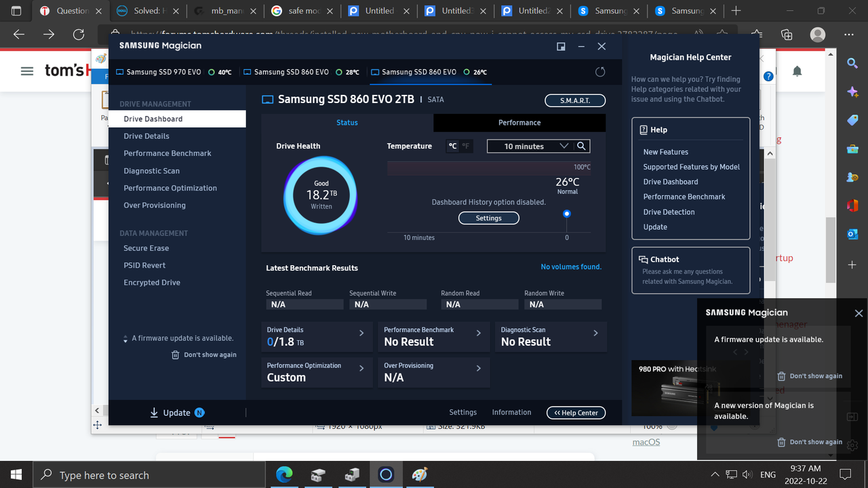Open Drive Dashboard in the sidebar
Image resolution: width=868 pixels, height=488 pixels.
pos(177,119)
